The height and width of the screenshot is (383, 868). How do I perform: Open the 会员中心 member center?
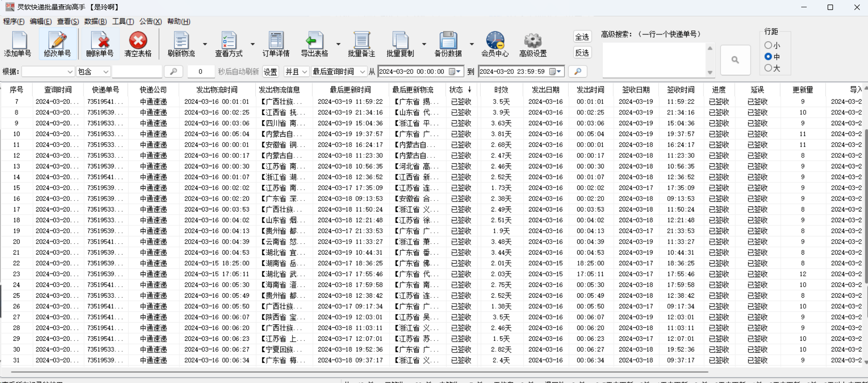pyautogui.click(x=495, y=44)
